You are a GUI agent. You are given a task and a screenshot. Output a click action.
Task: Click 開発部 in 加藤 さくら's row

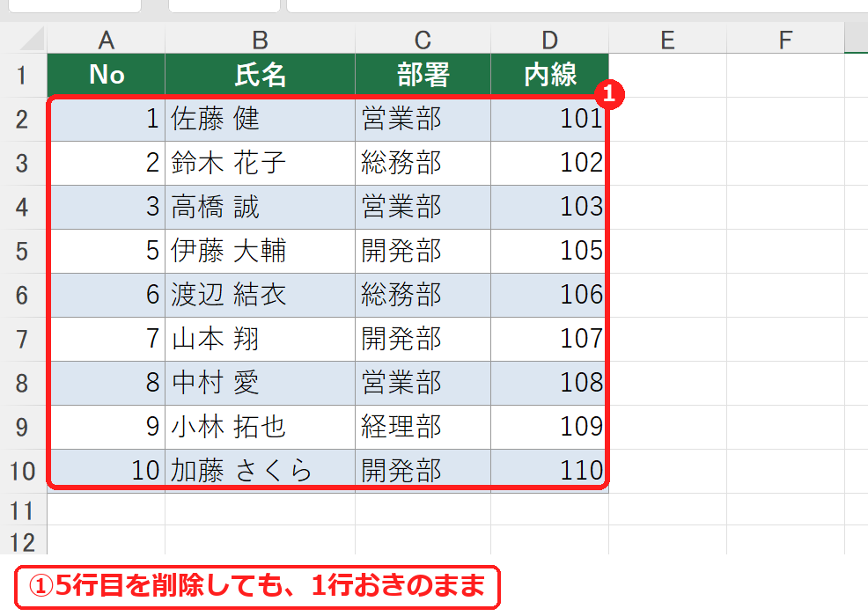click(x=423, y=471)
